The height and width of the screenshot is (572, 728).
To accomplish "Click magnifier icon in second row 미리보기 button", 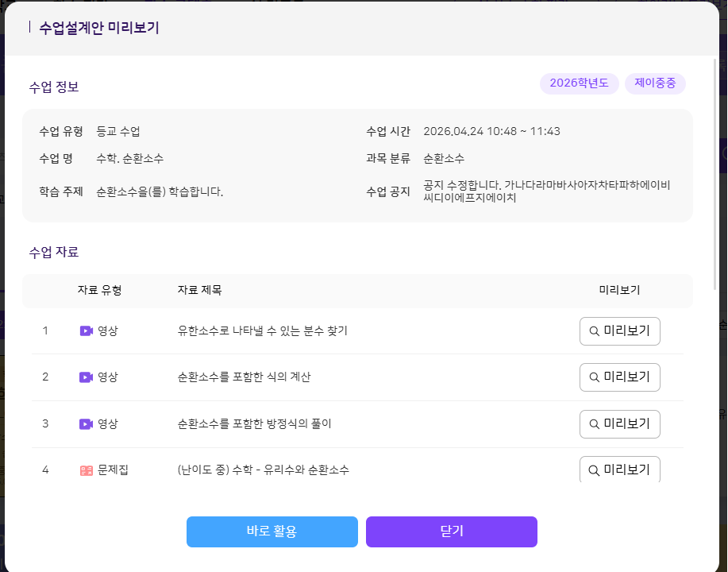I will 594,377.
